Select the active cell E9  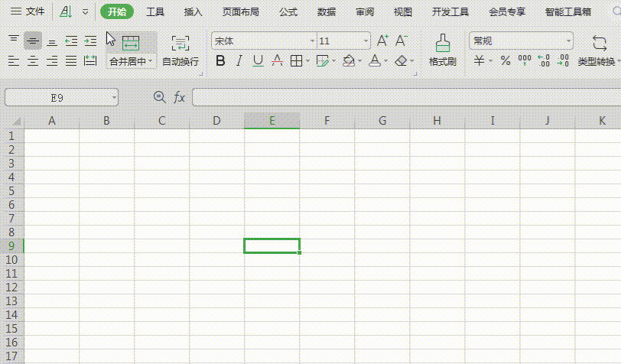coord(271,245)
